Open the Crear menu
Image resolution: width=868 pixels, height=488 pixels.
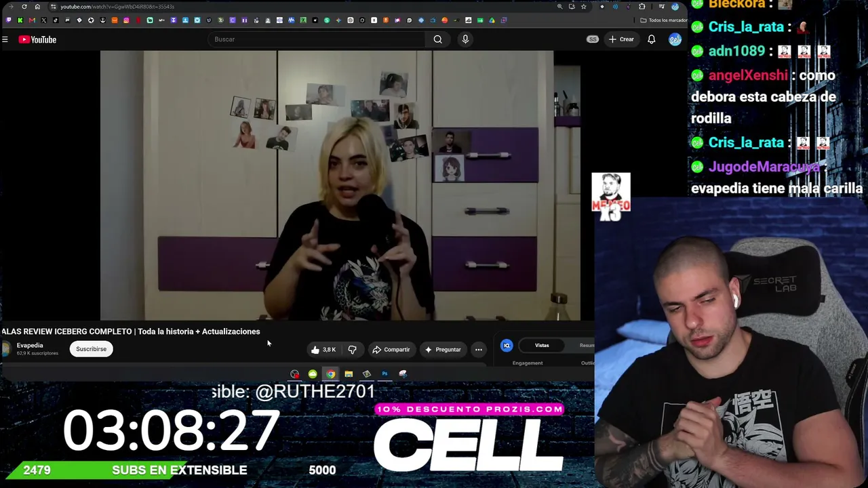[x=621, y=39]
